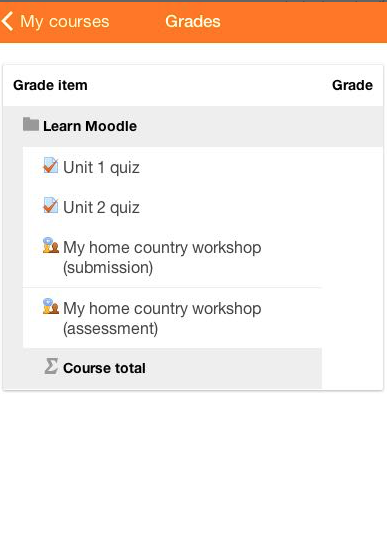Tap the workshop submission grade cell
This screenshot has height=560, width=387.
point(352,257)
